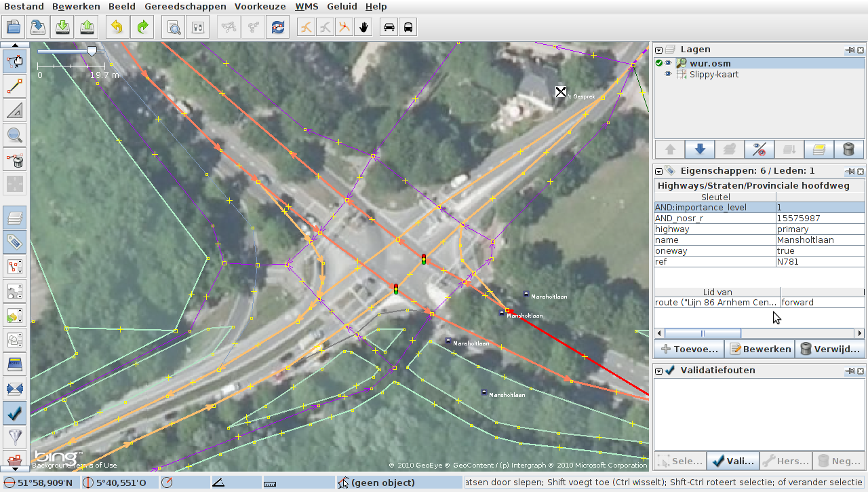Click the Toevoegen button
Image resolution: width=868 pixels, height=492 pixels.
pyautogui.click(x=689, y=349)
